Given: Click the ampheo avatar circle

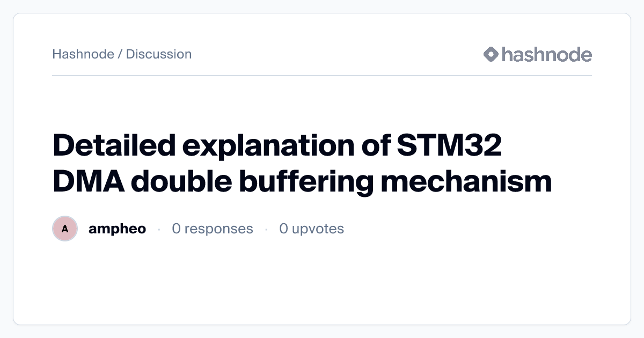Looking at the screenshot, I should 65,229.
